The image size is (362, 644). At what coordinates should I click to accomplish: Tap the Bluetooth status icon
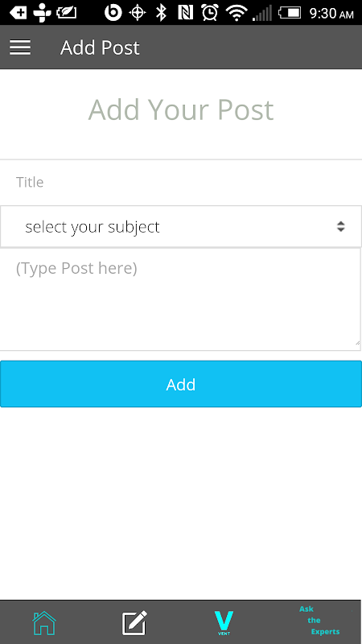click(162, 13)
